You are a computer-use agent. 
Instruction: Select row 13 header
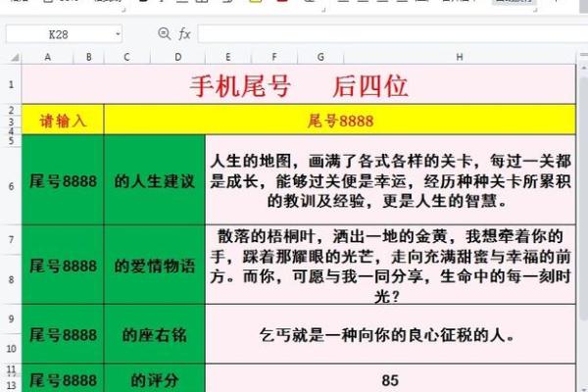click(x=11, y=384)
